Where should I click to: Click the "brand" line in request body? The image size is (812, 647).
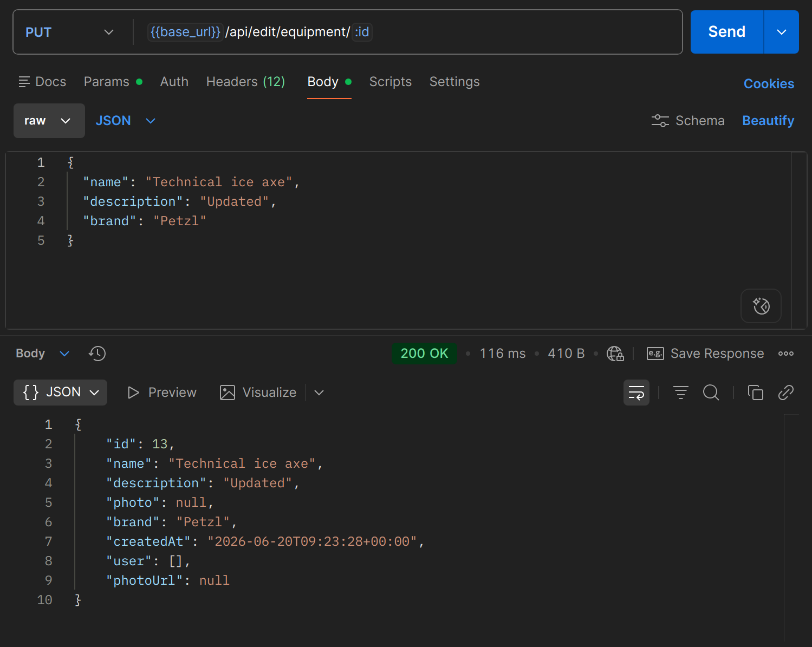click(x=145, y=221)
